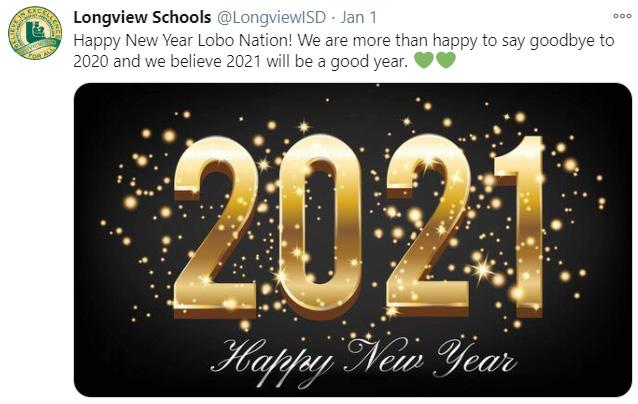The width and height of the screenshot is (638, 404).
Task: Click the second green heart emoji
Action: 446,61
